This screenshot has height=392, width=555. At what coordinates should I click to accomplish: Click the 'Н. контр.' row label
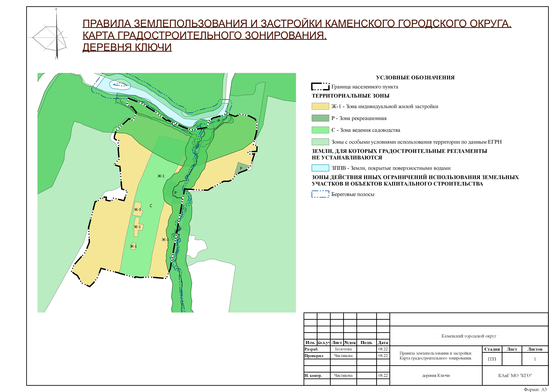313,376
